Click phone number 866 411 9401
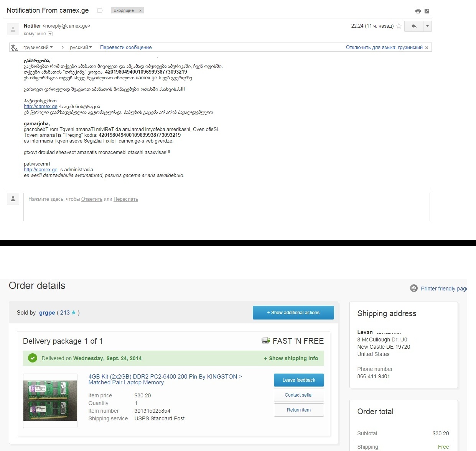The height and width of the screenshot is (451, 476). click(x=374, y=376)
